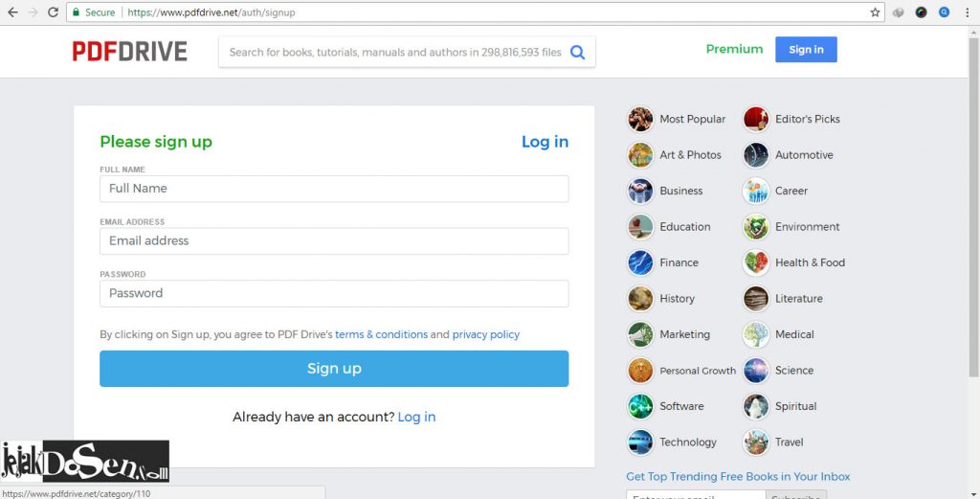This screenshot has height=499, width=980.
Task: Click the Automotive category icon
Action: coord(756,155)
